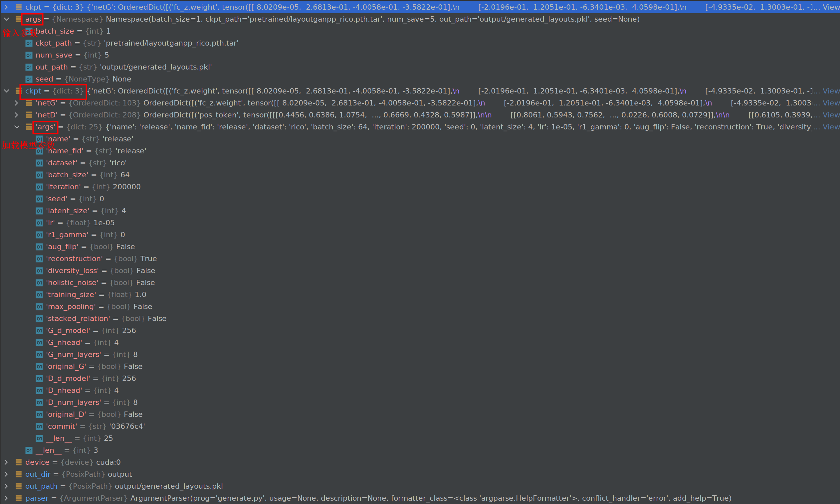Expand the parser ArgumentParser variable
This screenshot has height=504, width=840.
tap(6, 498)
